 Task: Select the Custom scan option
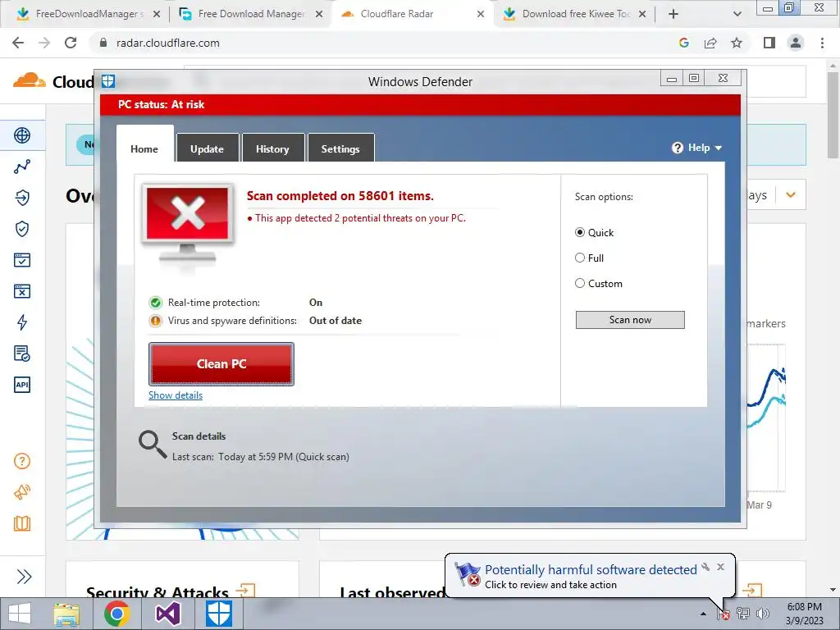tap(580, 283)
